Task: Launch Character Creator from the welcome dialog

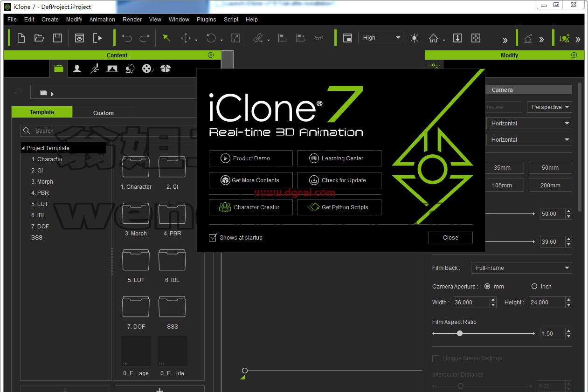Action: pyautogui.click(x=251, y=207)
